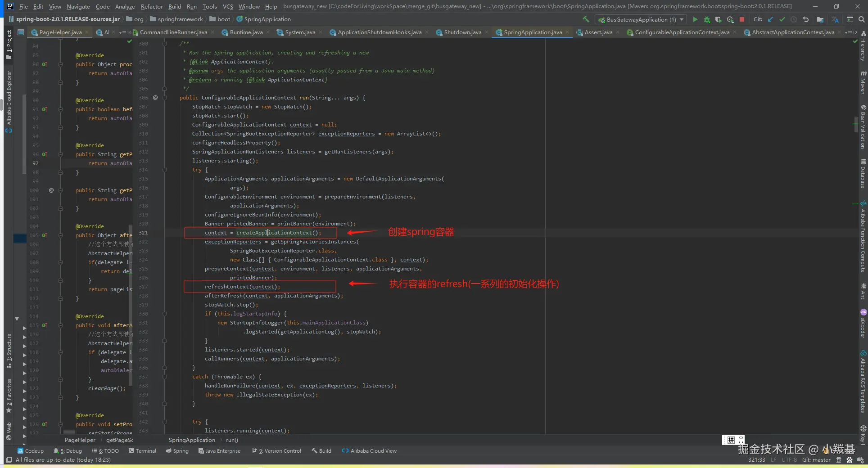Toggle the Maven tool window
The width and height of the screenshot is (868, 468).
pos(863,82)
